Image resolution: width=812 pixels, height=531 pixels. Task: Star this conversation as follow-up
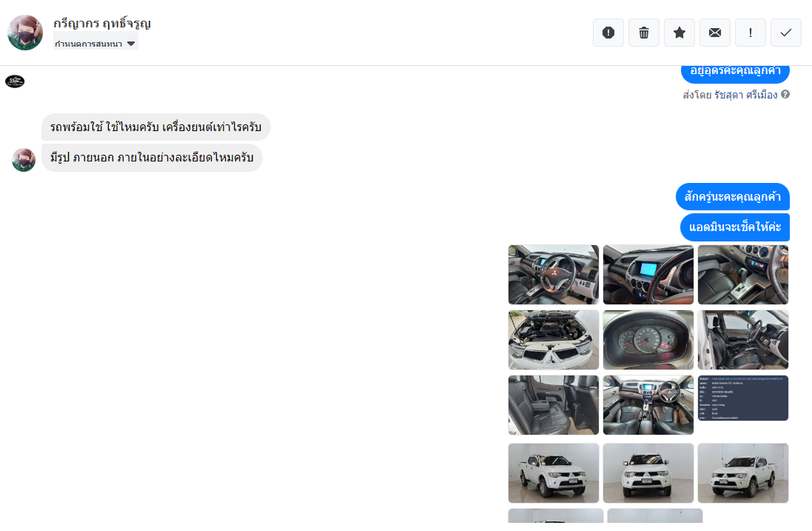pos(680,33)
